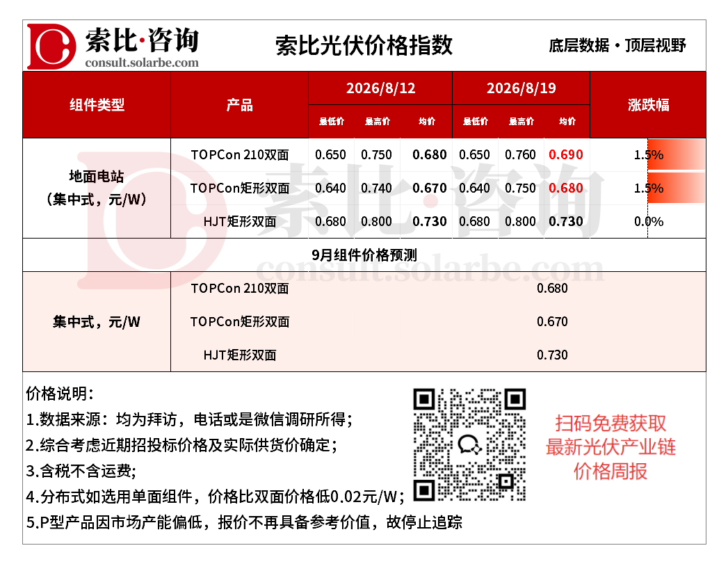Click 'HJT矩形双面' in the ground station rows
Viewport: 728px width, 564px height.
240,222
